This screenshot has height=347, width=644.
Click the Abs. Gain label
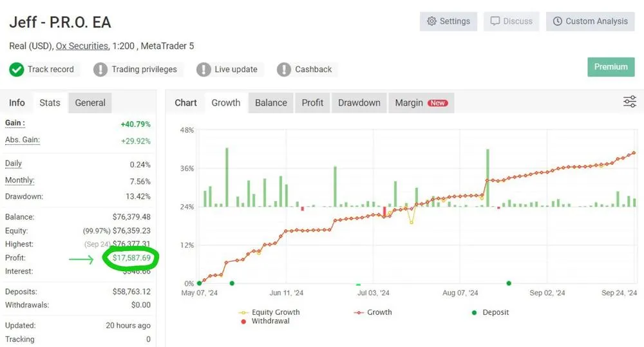point(23,140)
